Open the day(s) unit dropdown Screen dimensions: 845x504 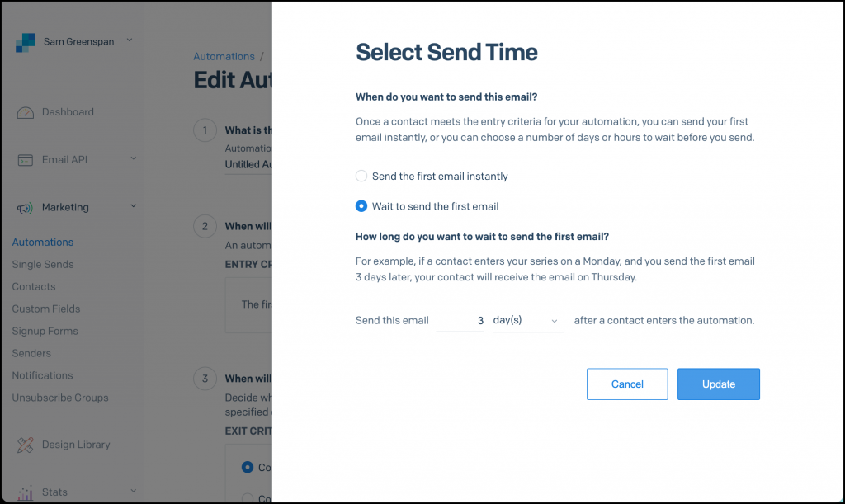tap(528, 321)
